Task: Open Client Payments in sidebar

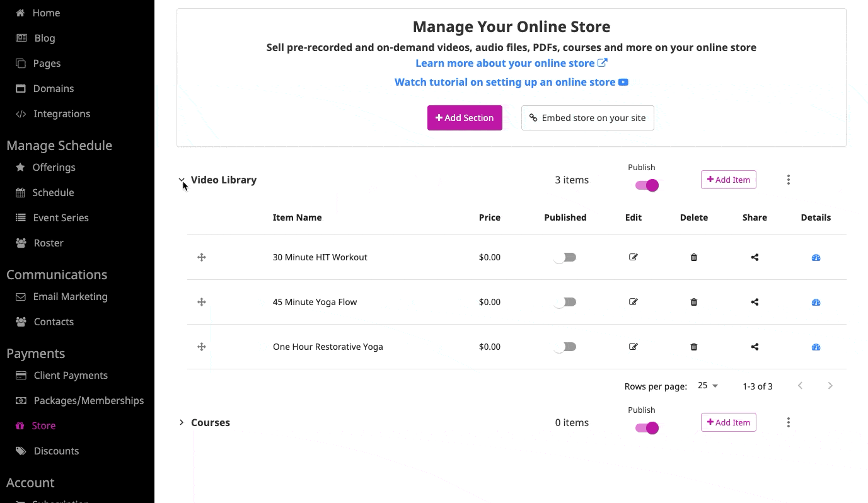Action: coord(71,375)
